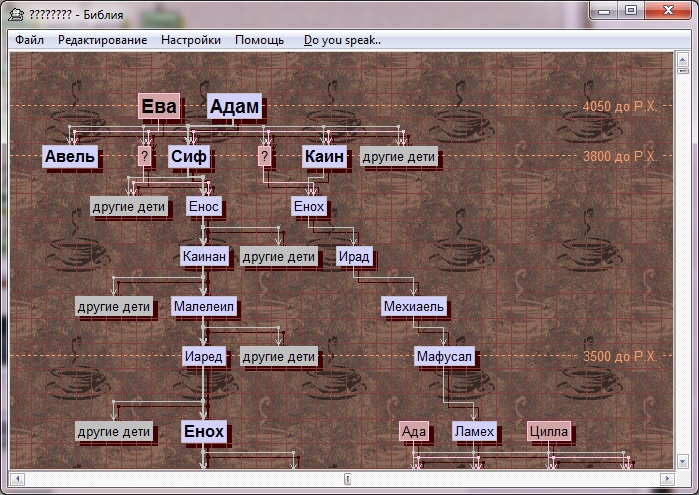Open the Редактирование menu
The height and width of the screenshot is (495, 699).
pos(102,40)
